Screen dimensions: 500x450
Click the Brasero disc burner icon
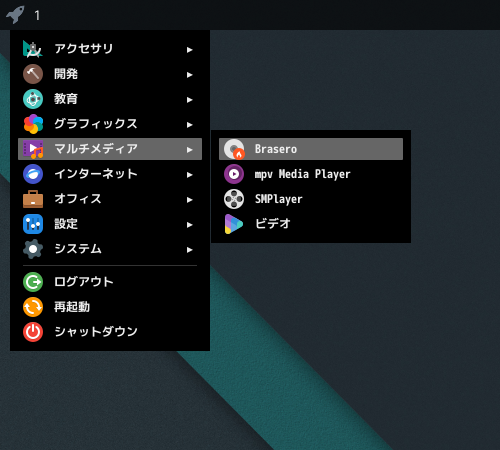coord(234,149)
